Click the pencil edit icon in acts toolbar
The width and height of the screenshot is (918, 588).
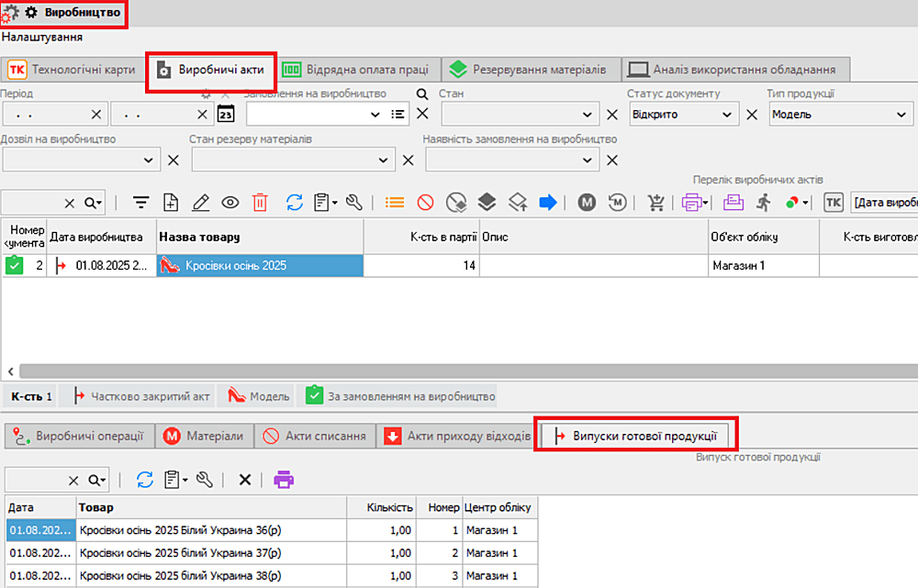(x=201, y=203)
